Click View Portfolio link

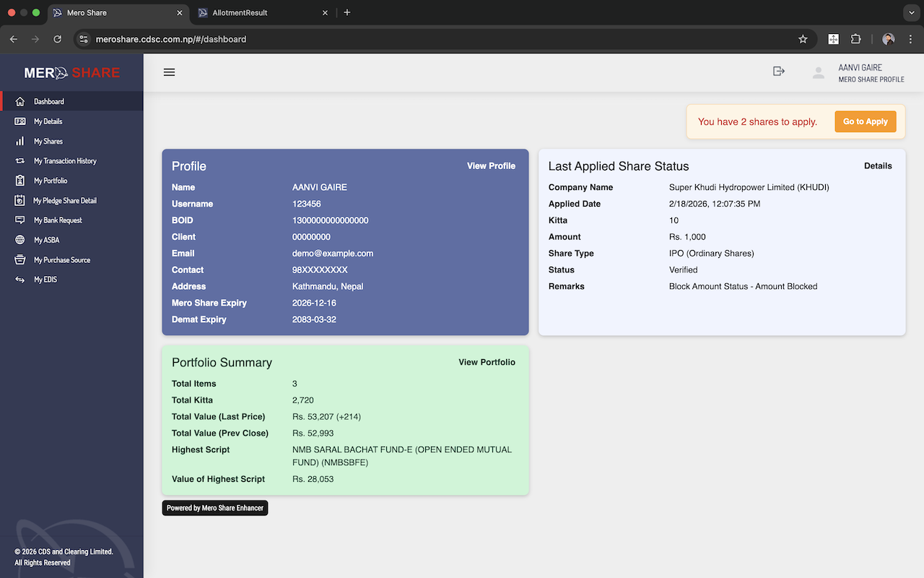point(487,363)
